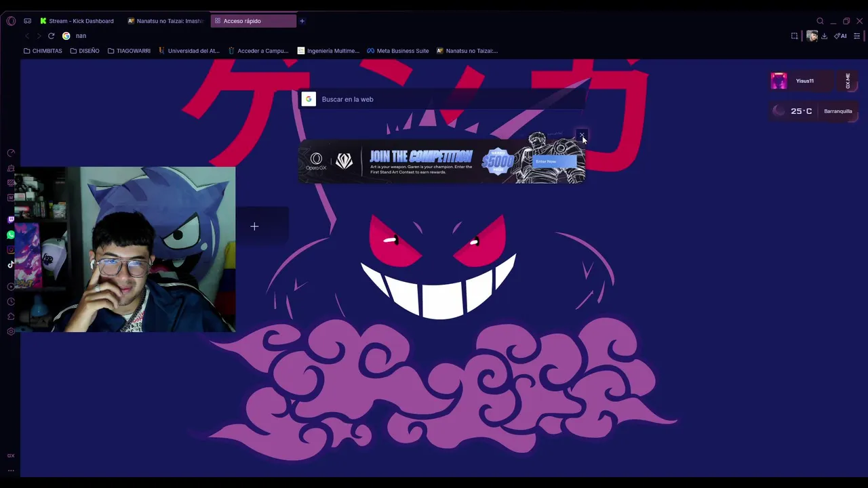Open the GX.ME button
Viewport: 868px width, 488px height.
848,81
